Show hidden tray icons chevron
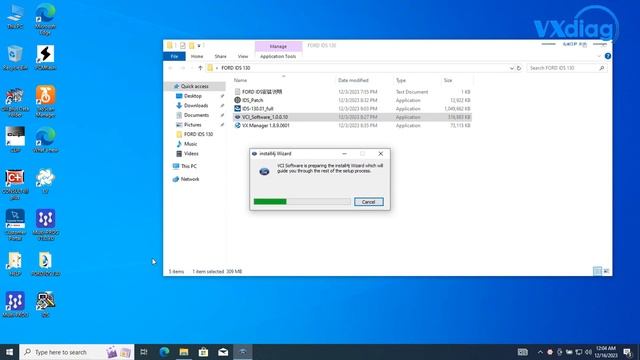This screenshot has width=640, height=360. pyautogui.click(x=540, y=352)
